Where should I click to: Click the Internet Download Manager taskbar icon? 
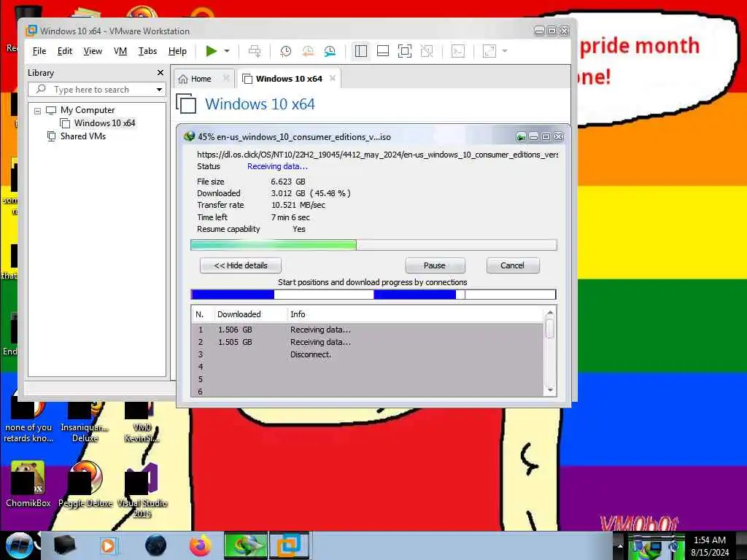[246, 545]
